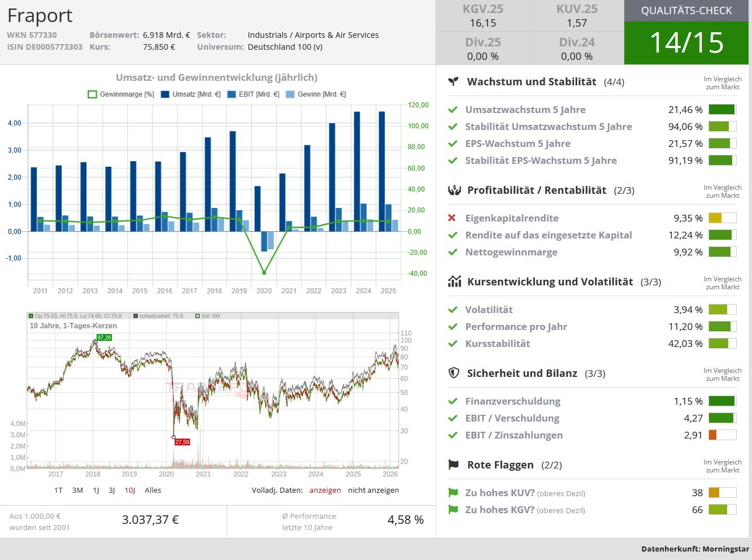Click nicht anzeigen for adjusted data
The width and height of the screenshot is (752, 560).
[x=373, y=490]
